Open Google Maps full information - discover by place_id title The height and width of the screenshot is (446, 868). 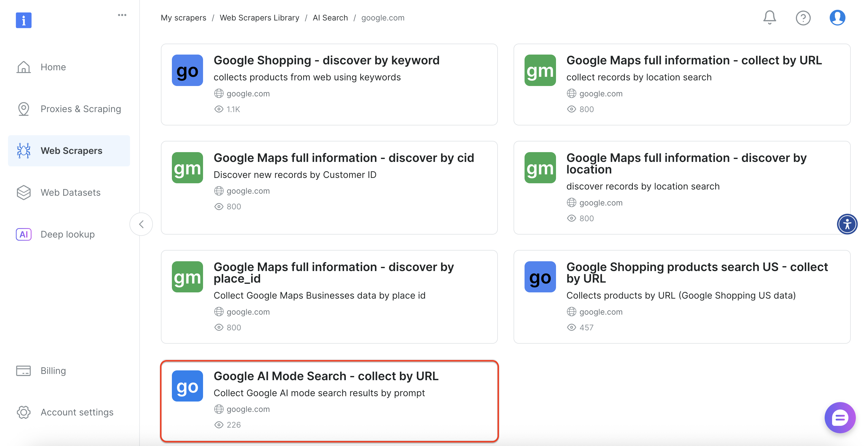point(334,273)
